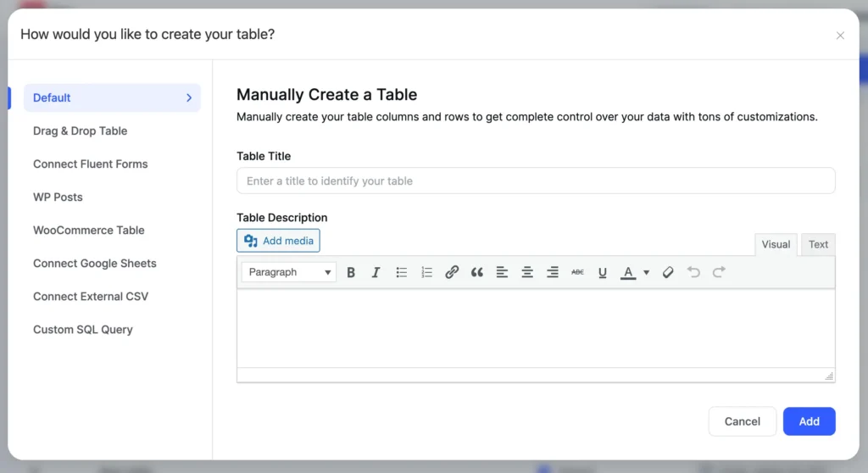Choose Drag & Drop Table
Screen dimensions: 868x473
click(x=81, y=131)
